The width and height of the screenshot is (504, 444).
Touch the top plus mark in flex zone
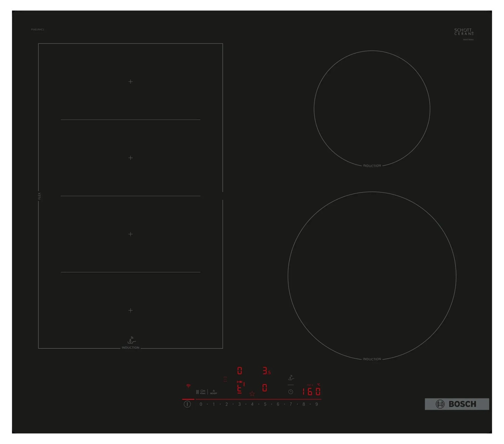coord(131,82)
